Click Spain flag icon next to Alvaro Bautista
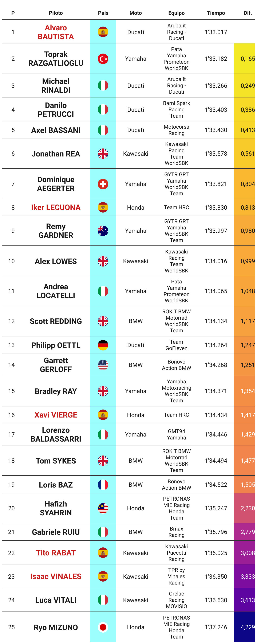The height and width of the screenshot is (644, 257). click(103, 32)
